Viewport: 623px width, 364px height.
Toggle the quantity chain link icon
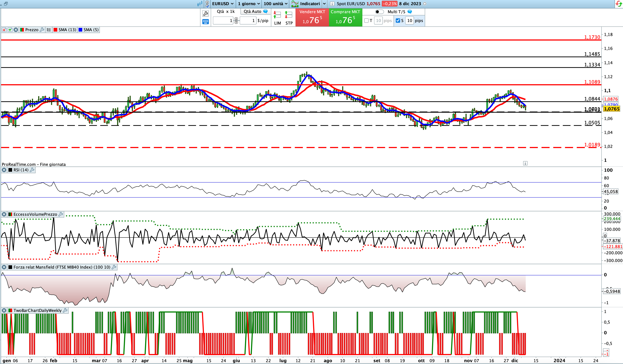click(x=236, y=21)
